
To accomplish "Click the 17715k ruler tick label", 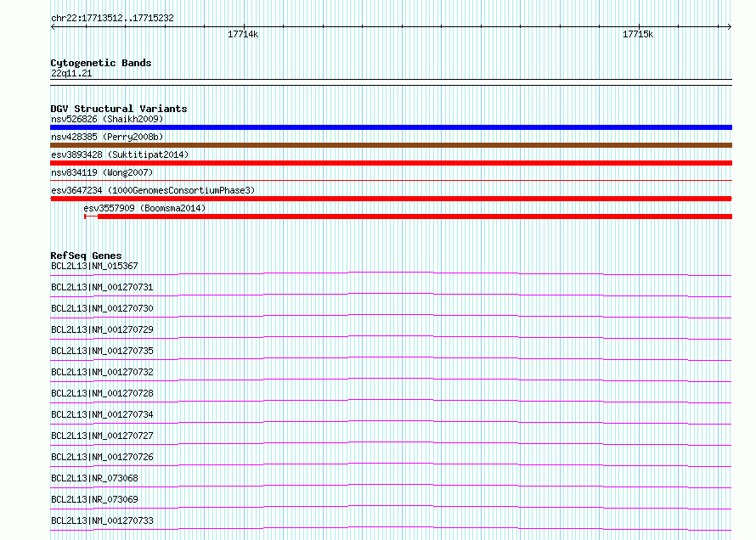I will 638,34.
